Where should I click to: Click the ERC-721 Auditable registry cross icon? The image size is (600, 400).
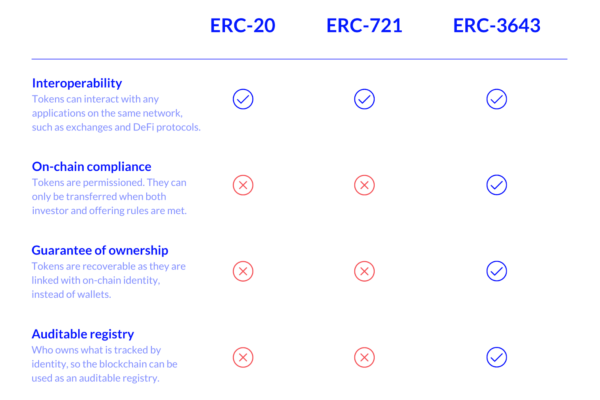364,358
